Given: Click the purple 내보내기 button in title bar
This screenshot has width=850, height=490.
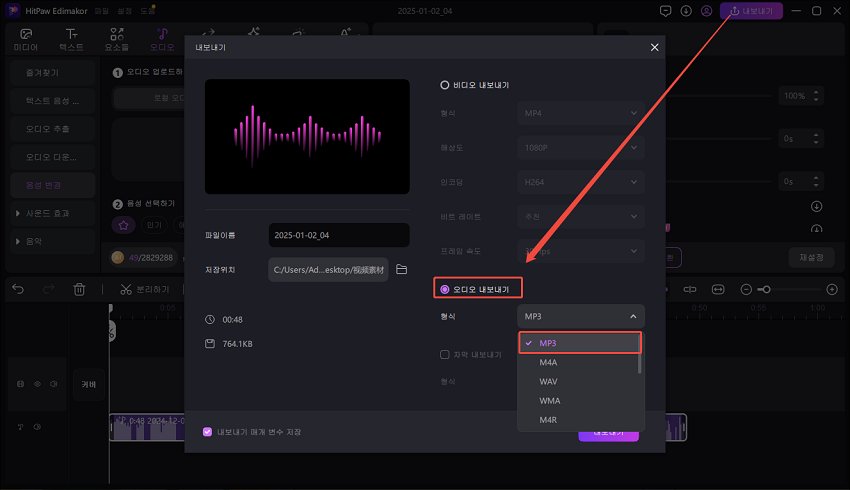Looking at the screenshot, I should pyautogui.click(x=750, y=11).
